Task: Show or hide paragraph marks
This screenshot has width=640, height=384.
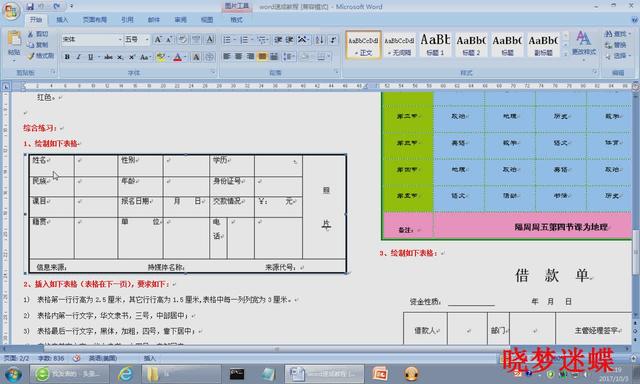Action: [x=333, y=40]
